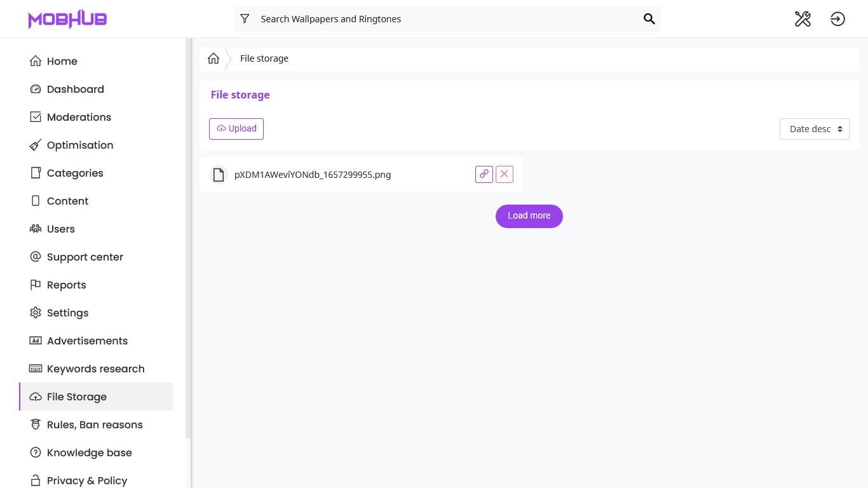Click the logout arrow icon
Image resolution: width=868 pixels, height=488 pixels.
(837, 19)
